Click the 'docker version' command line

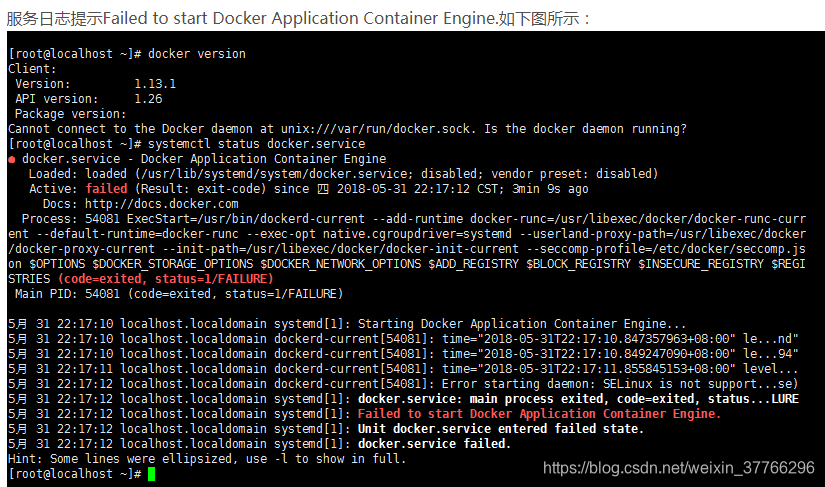tap(127, 54)
